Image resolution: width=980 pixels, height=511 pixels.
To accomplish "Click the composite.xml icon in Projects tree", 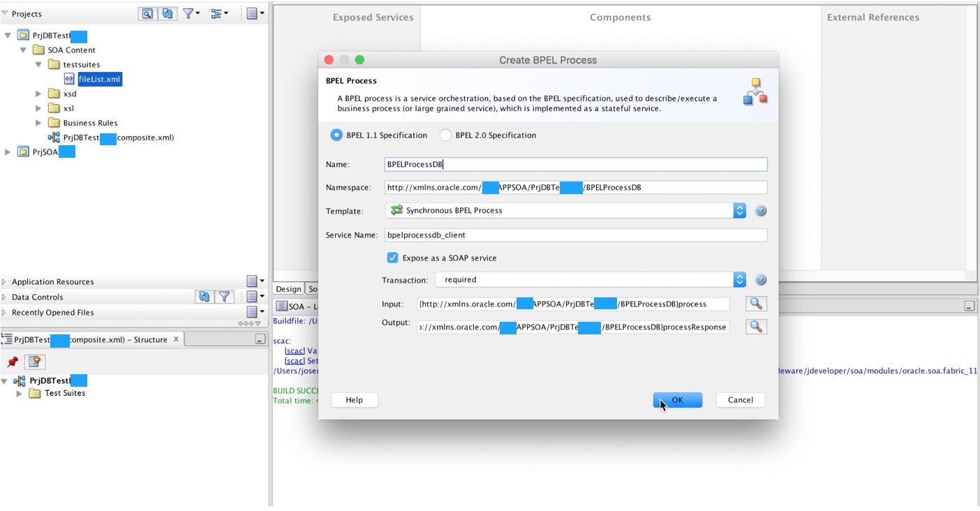I will coord(54,138).
